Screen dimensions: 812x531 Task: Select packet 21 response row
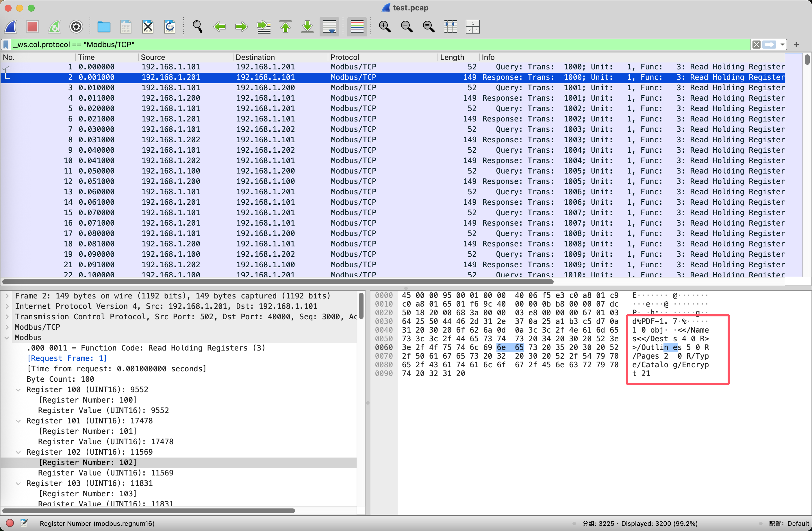[x=392, y=264]
